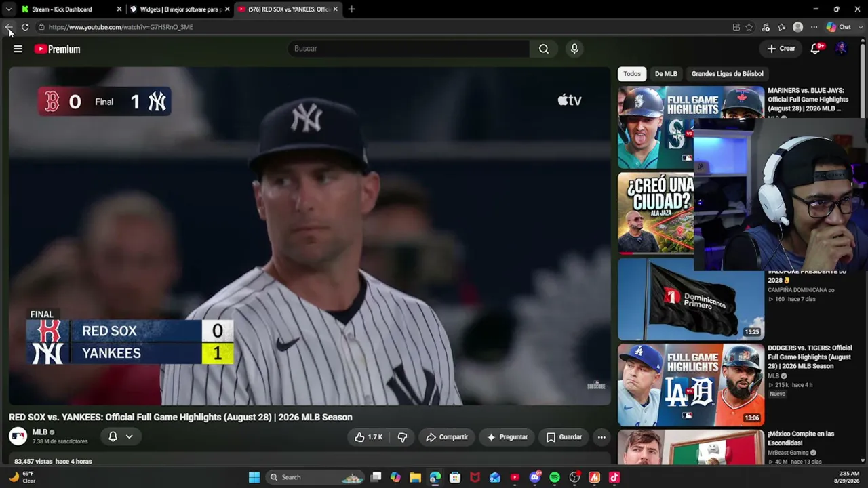Viewport: 868px width, 488px height.
Task: Open Task View from the taskbar
Action: coord(376,477)
